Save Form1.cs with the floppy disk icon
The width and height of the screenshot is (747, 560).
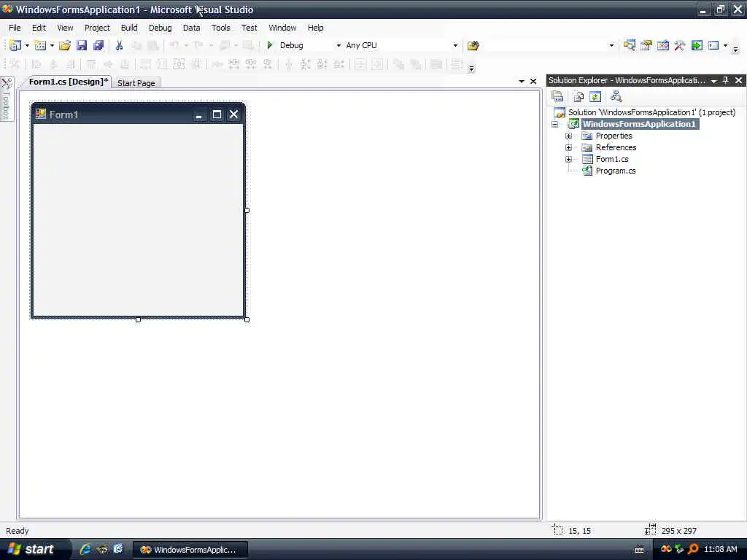82,45
